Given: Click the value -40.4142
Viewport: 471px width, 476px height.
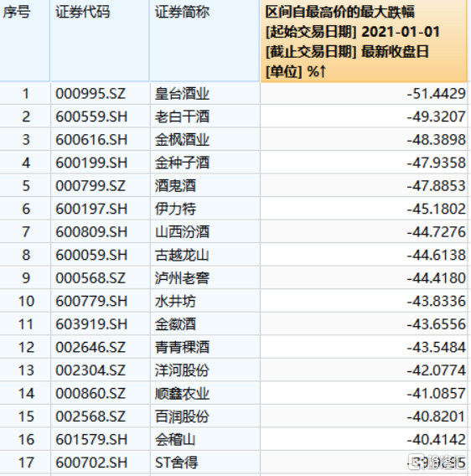Looking at the screenshot, I should [436, 440].
